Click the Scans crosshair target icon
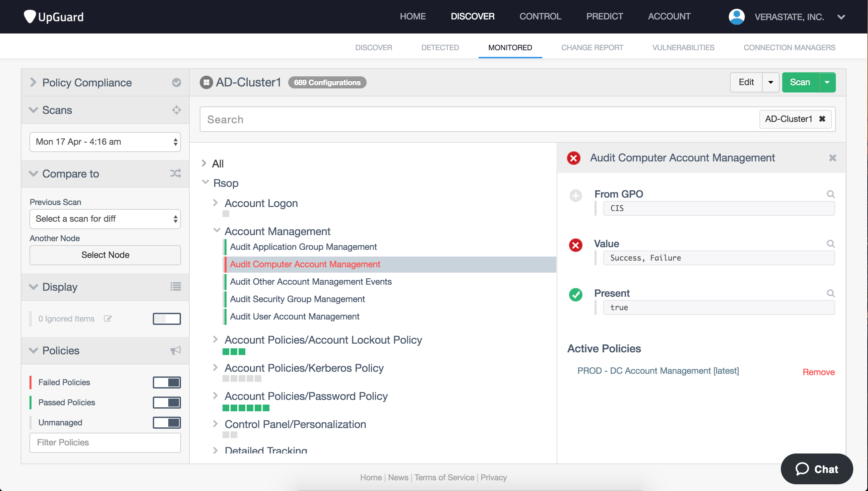868x491 pixels. pyautogui.click(x=176, y=110)
